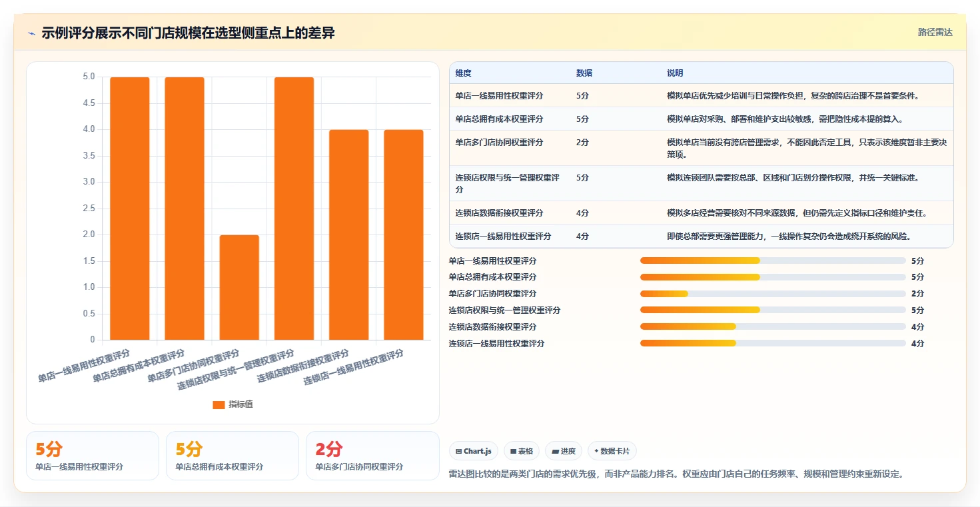Click the 数据 column header
The image size is (980, 507).
584,73
